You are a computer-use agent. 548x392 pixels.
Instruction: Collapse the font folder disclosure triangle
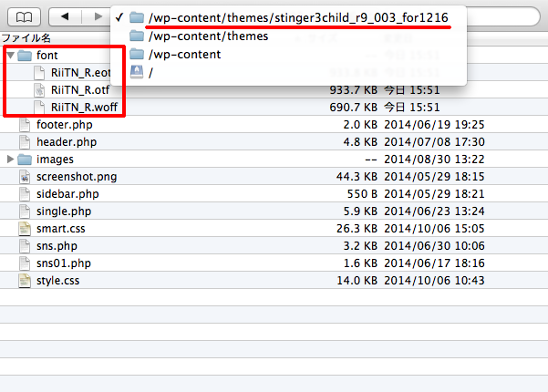(11, 55)
